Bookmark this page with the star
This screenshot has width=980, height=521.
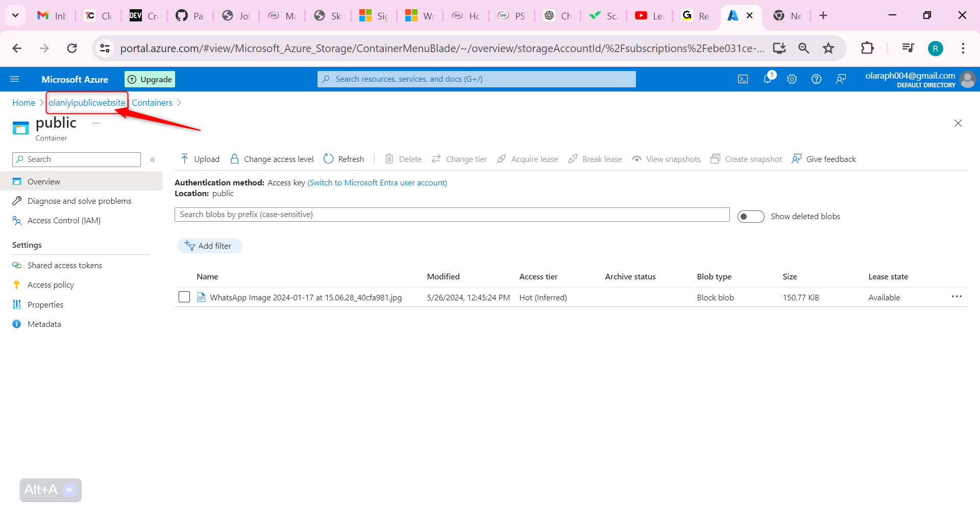tap(828, 48)
